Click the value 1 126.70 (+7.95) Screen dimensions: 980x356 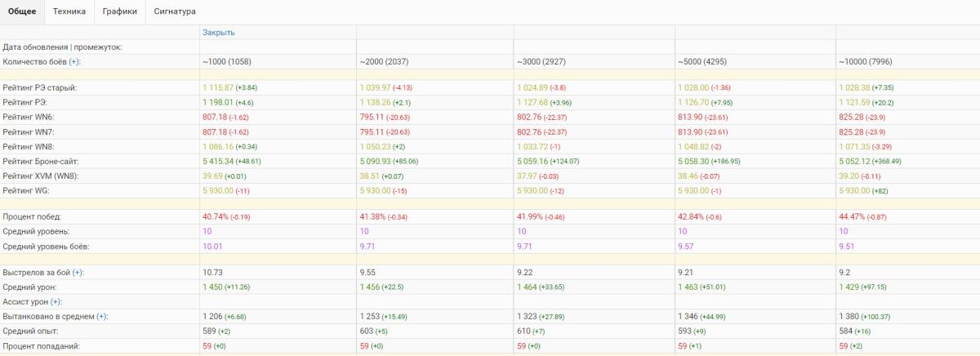pos(706,103)
